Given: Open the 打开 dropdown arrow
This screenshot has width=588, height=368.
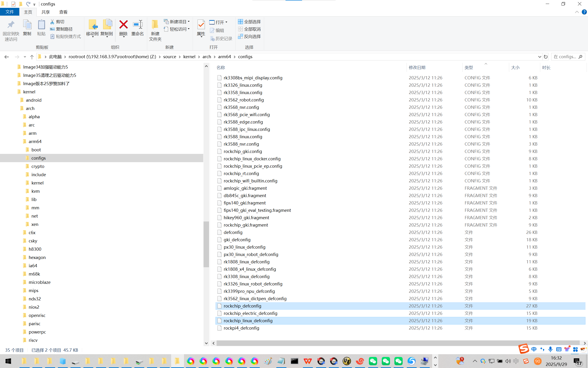Looking at the screenshot, I should click(226, 22).
